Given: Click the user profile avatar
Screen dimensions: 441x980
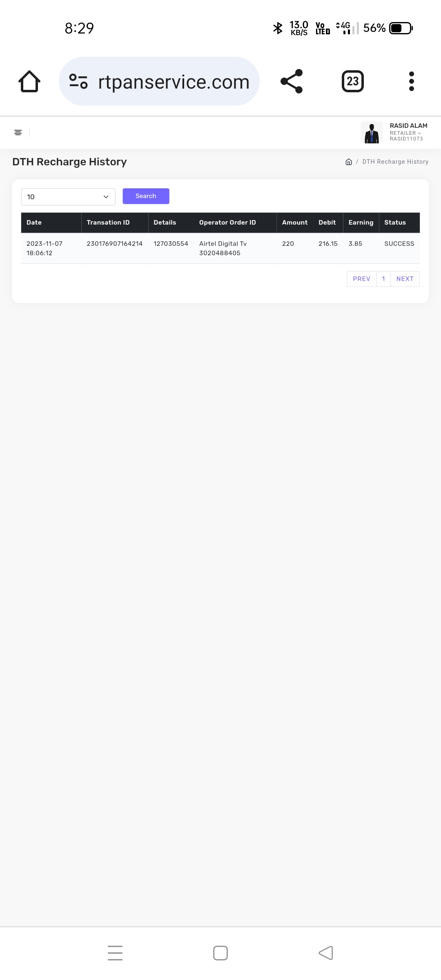Looking at the screenshot, I should pyautogui.click(x=372, y=132).
